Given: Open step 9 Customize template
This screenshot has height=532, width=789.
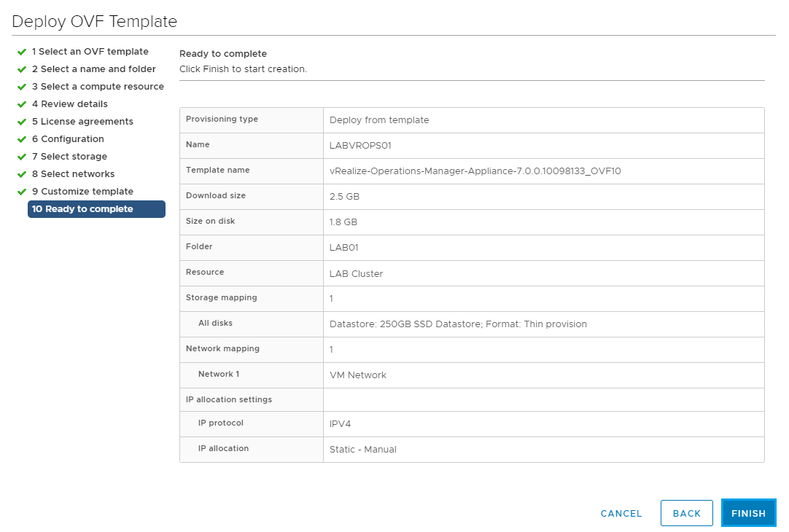Looking at the screenshot, I should (x=82, y=192).
